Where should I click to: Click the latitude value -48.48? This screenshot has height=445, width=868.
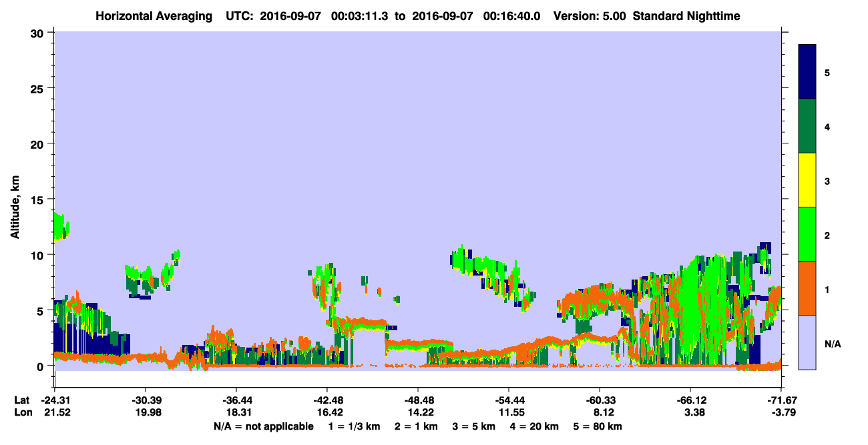(x=417, y=400)
